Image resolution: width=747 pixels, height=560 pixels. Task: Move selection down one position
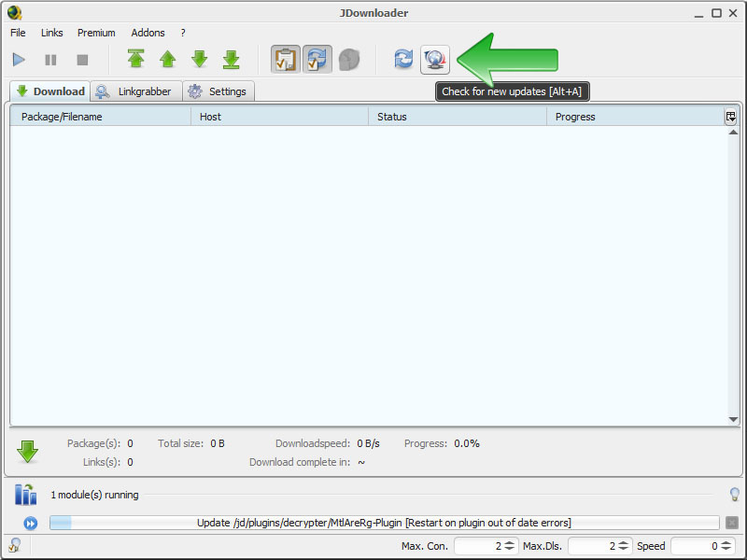point(200,59)
